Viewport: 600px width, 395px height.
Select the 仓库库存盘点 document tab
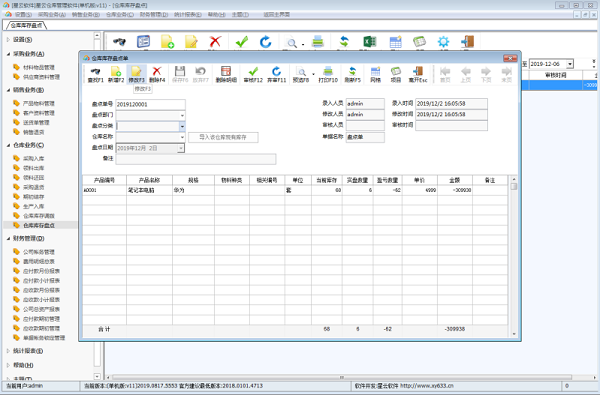(26, 25)
